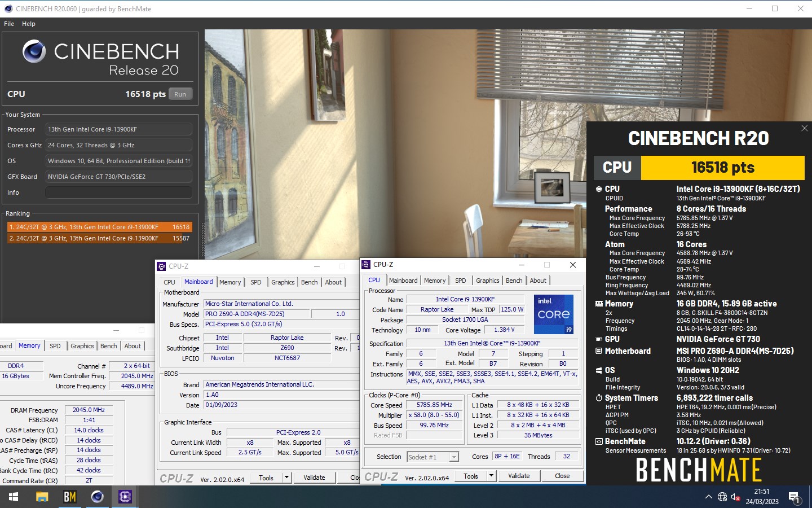Click the Cinebench logo icon in sidebar
Screen dimensions: 812x508
point(34,51)
